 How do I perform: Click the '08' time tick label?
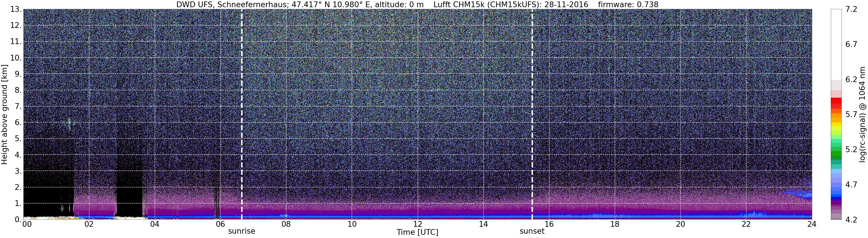coord(286,224)
